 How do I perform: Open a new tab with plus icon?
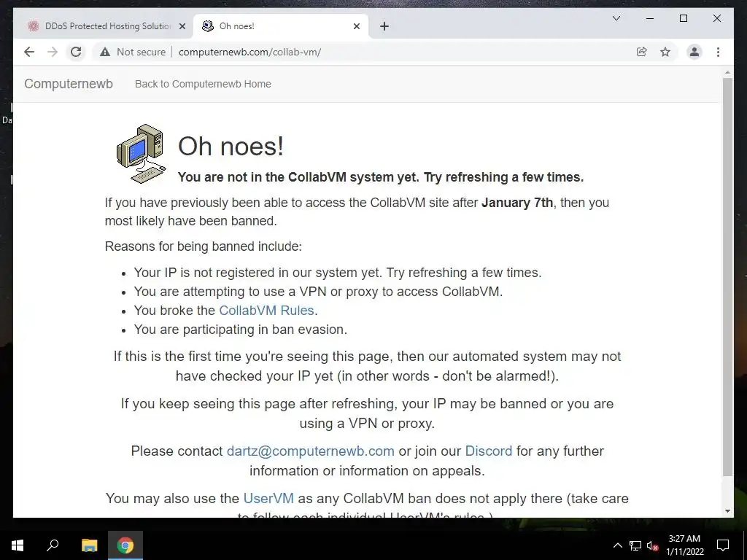tap(384, 26)
